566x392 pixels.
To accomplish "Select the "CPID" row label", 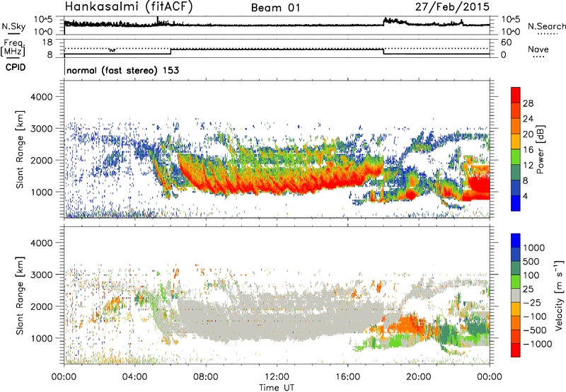I will tap(16, 67).
